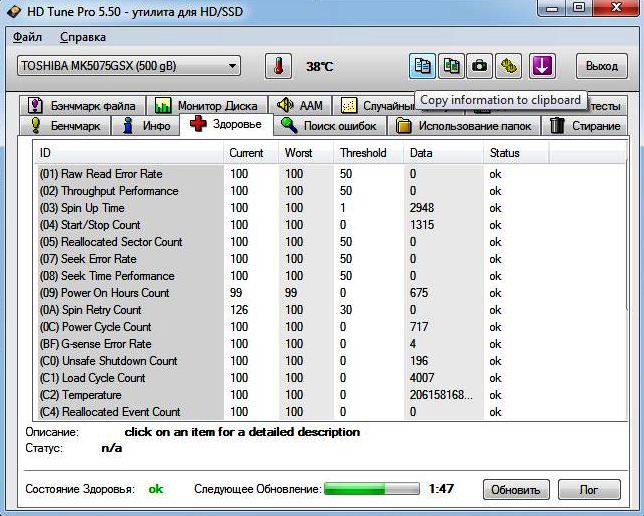
Task: Select the (07) Seek Error Rate row
Action: coord(331,259)
